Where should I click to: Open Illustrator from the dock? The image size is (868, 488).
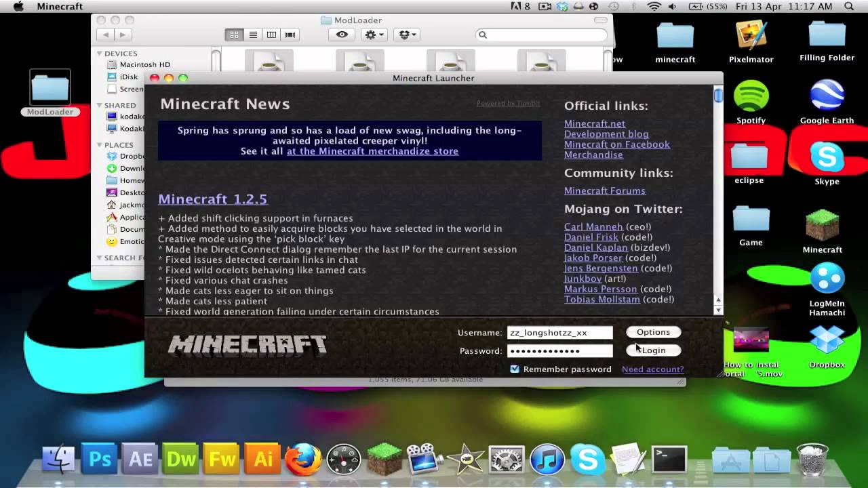[262, 459]
